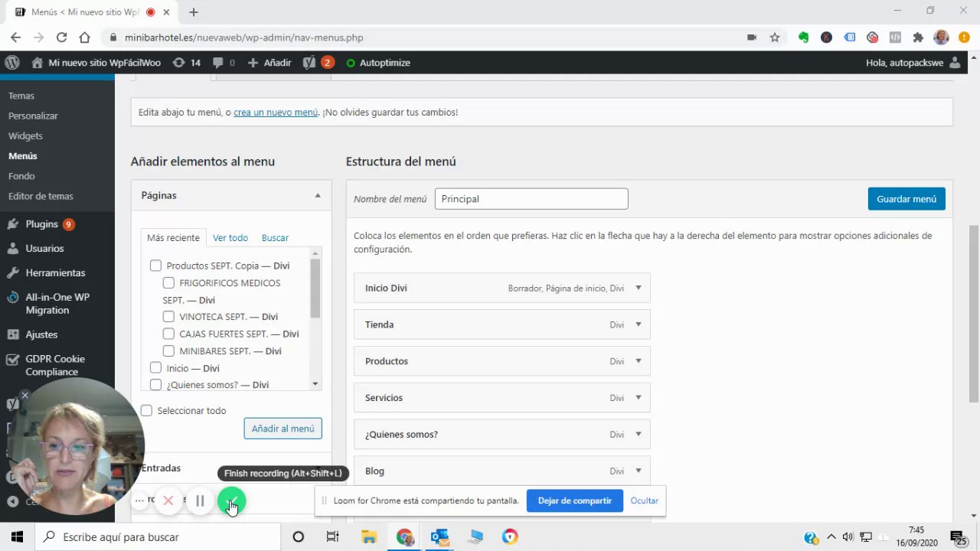980x551 pixels.
Task: Open a new browser tab
Action: coord(194,12)
